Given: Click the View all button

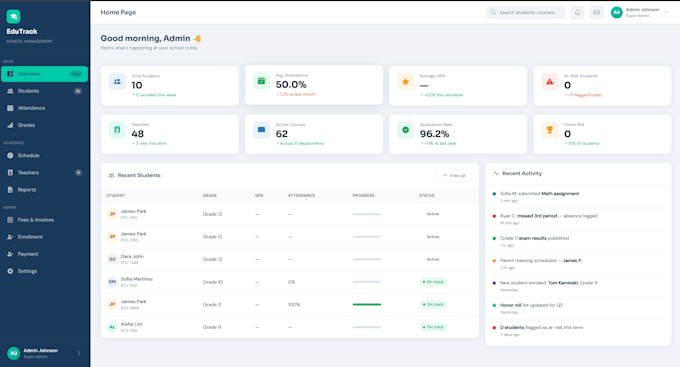Looking at the screenshot, I should pyautogui.click(x=454, y=176).
